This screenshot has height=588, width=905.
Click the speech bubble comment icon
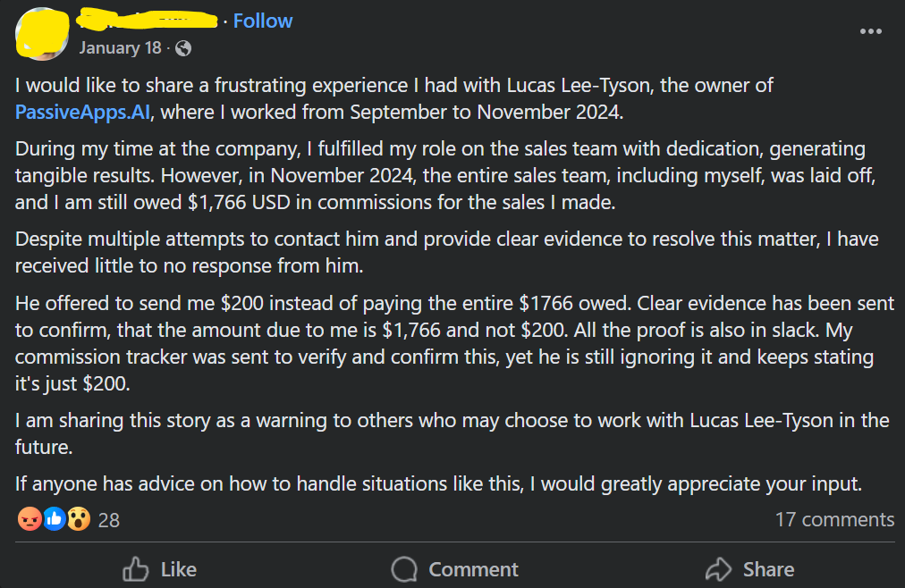coord(405,569)
